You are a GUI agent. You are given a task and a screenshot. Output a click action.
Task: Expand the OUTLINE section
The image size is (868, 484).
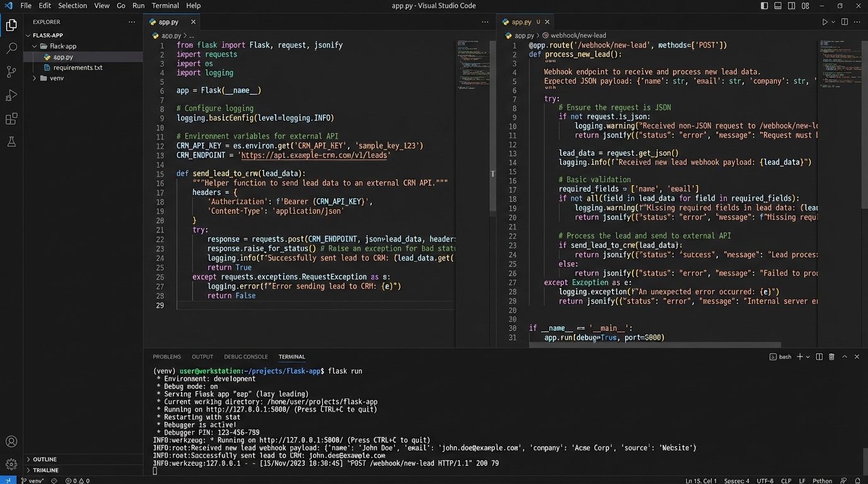[x=44, y=459]
